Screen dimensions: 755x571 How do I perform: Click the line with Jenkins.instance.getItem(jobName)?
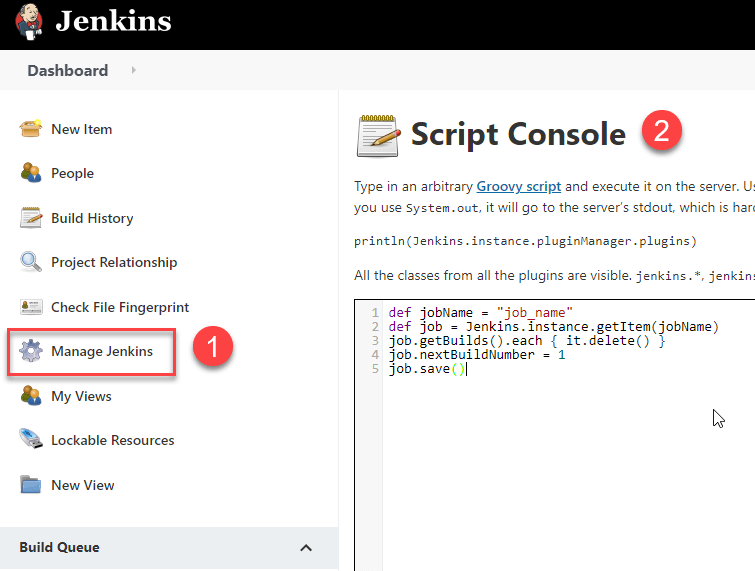click(x=554, y=326)
